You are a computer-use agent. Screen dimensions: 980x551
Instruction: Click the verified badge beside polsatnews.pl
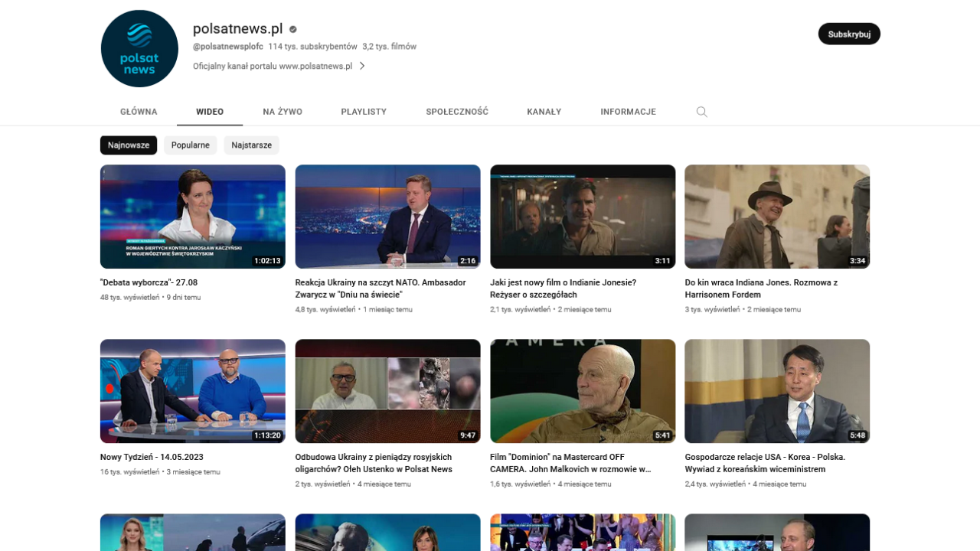point(292,30)
